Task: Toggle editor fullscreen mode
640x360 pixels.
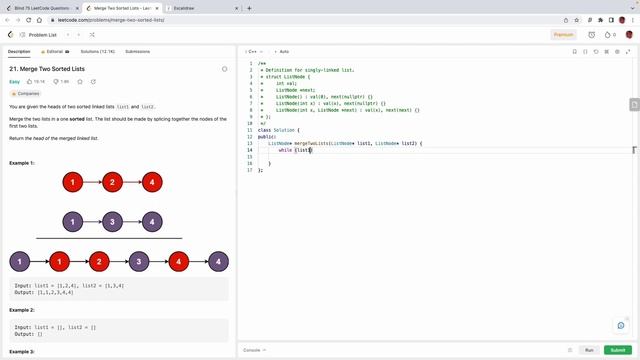Action: pyautogui.click(x=628, y=52)
